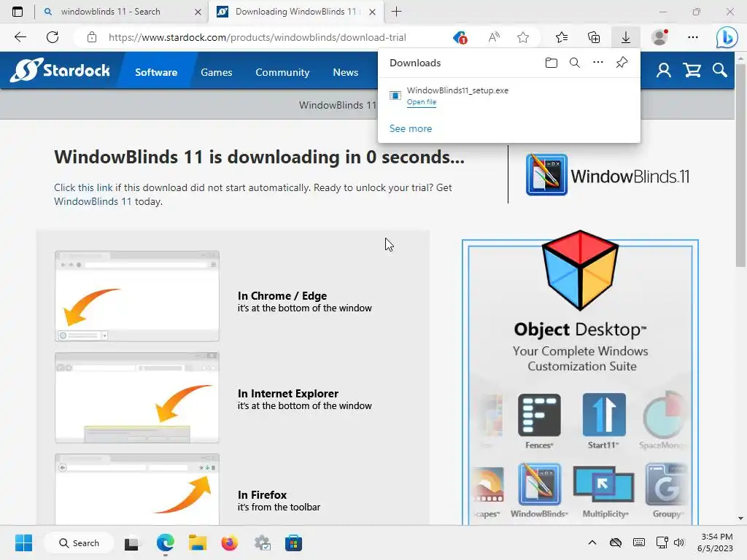Open the News navigation menu
The height and width of the screenshot is (560, 747).
[345, 72]
